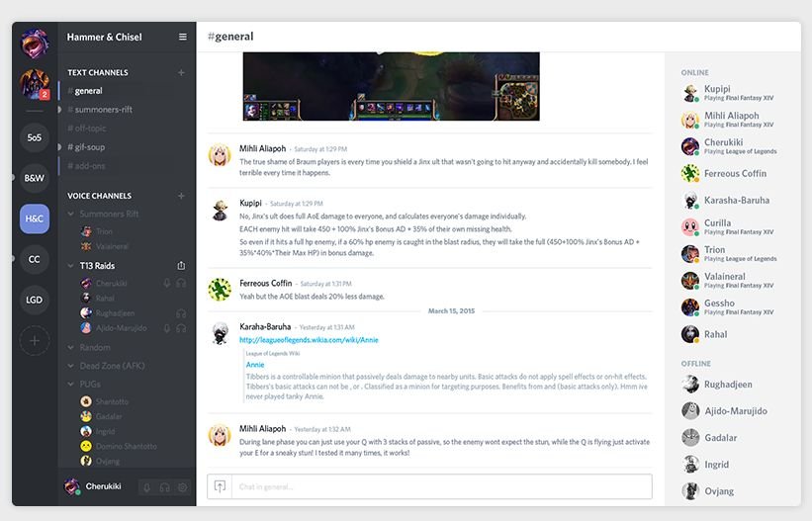Image resolution: width=812 pixels, height=521 pixels.
Task: Click Kupipi's username in the chat
Action: pyautogui.click(x=250, y=203)
